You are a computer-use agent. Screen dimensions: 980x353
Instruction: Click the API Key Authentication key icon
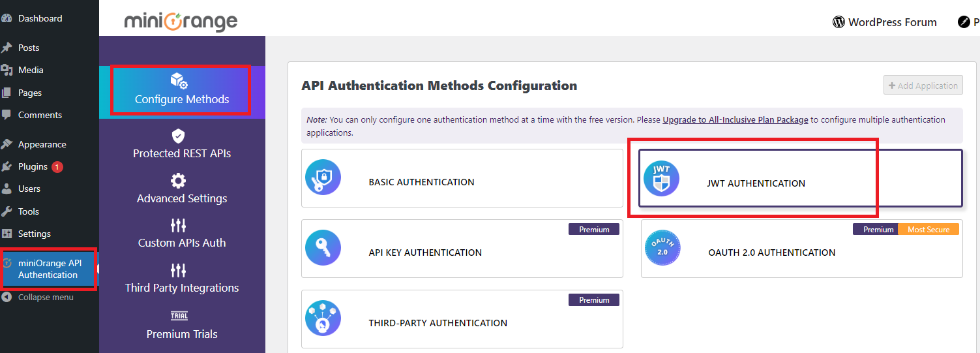(x=323, y=248)
